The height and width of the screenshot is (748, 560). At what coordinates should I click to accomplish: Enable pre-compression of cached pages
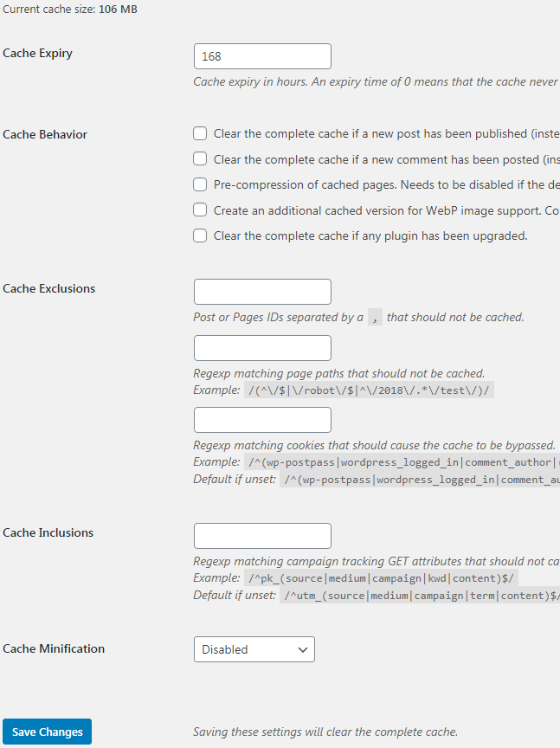200,184
